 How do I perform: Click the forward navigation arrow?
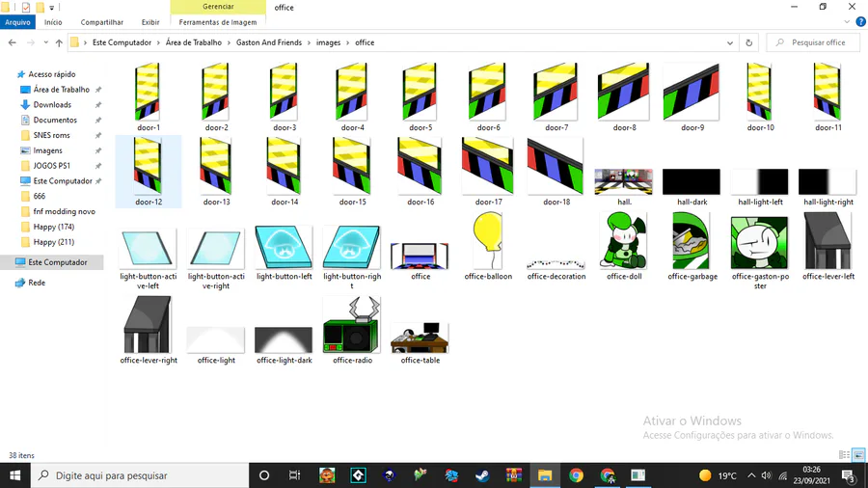[31, 42]
